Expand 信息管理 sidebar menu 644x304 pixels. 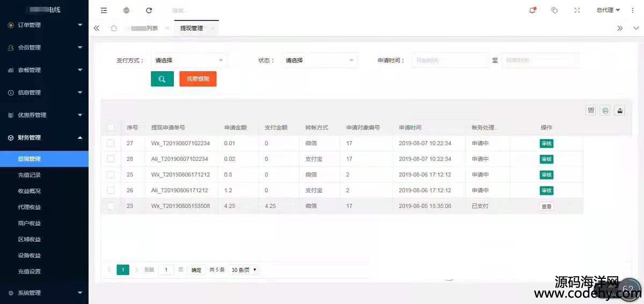click(x=44, y=92)
